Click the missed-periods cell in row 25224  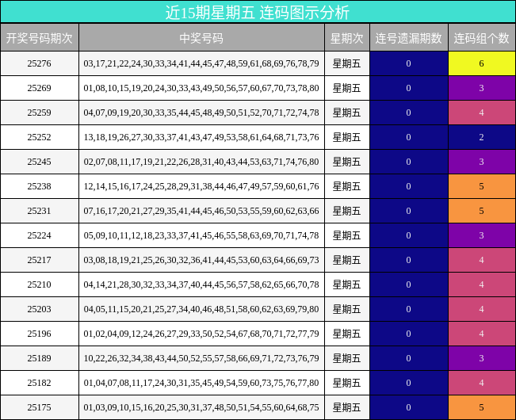[408, 235]
